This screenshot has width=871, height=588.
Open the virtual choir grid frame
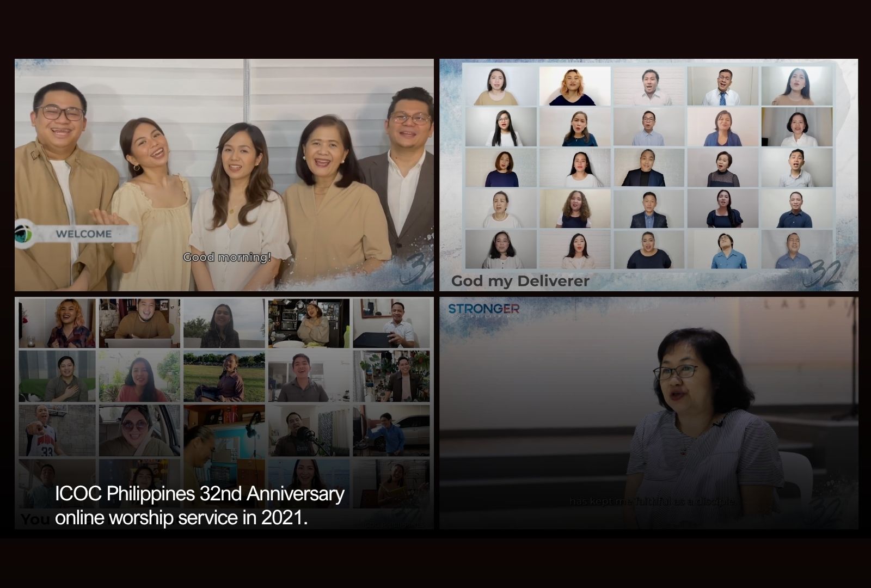click(x=649, y=175)
